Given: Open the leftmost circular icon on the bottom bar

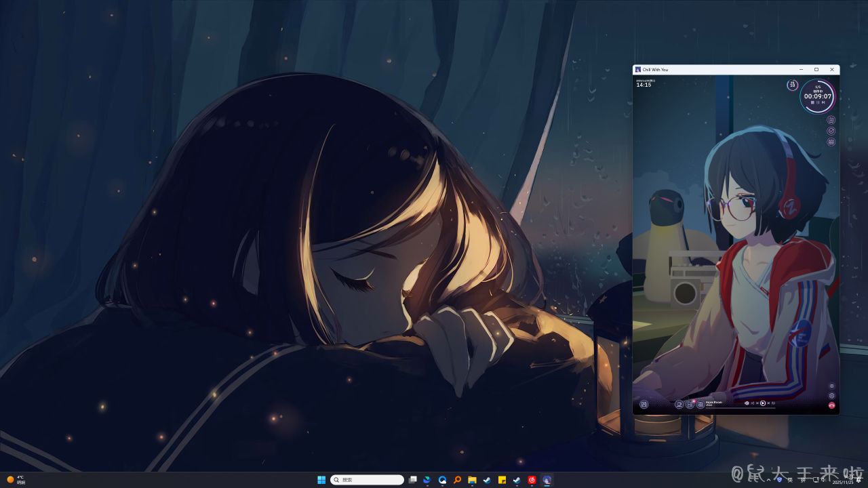Looking at the screenshot, I should click(644, 405).
